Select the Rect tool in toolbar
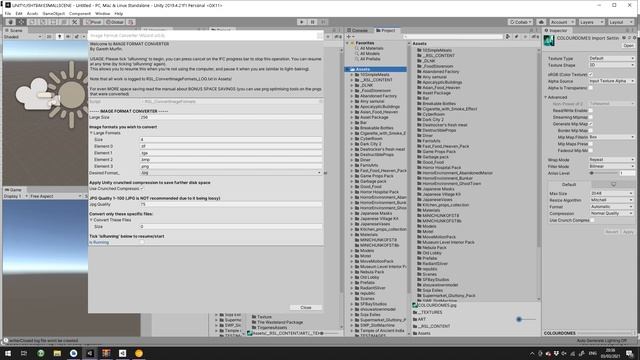 pos(53,22)
